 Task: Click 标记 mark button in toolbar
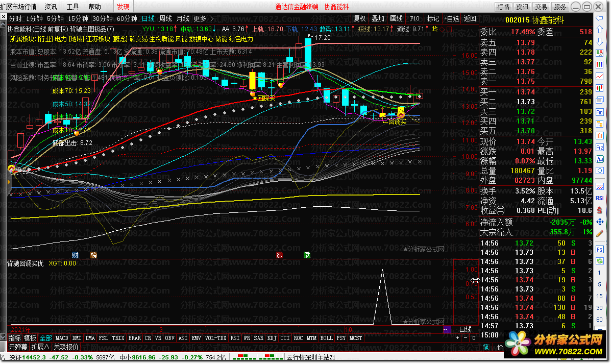click(433, 18)
